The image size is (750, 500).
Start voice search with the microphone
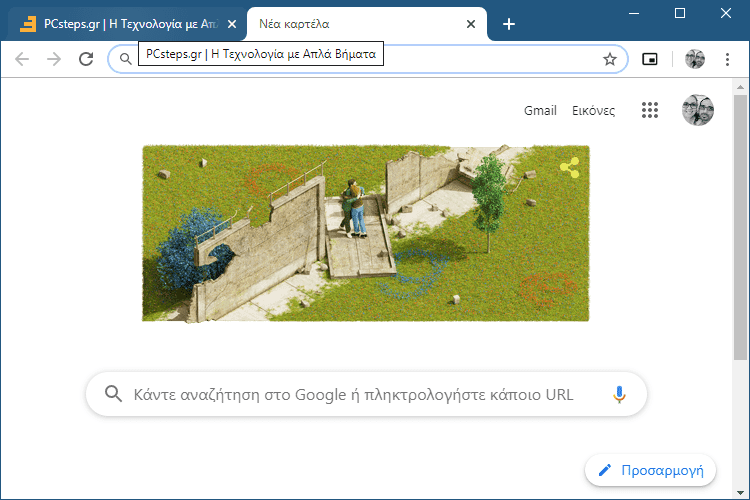click(619, 394)
